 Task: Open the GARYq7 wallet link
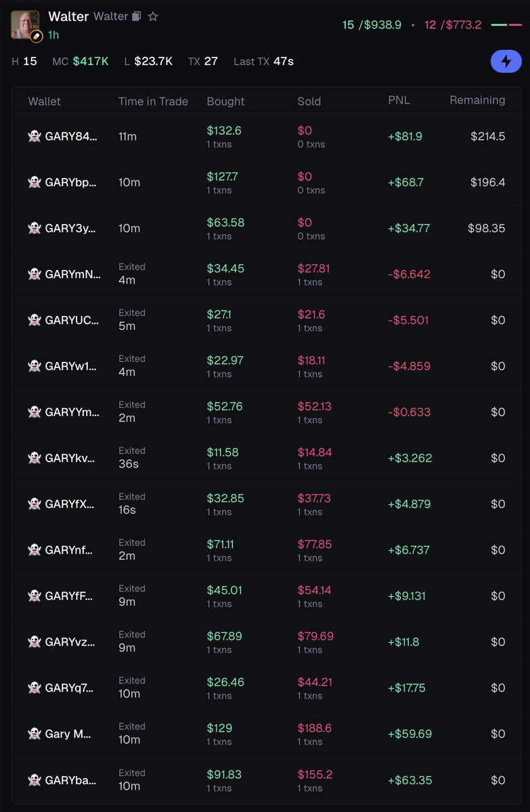[70, 688]
